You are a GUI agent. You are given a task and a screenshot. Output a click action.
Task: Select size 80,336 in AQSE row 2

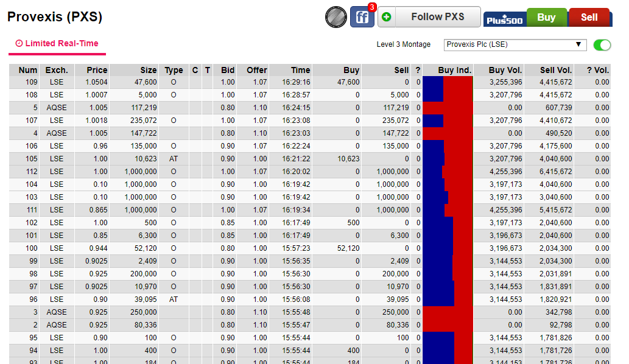(145, 325)
